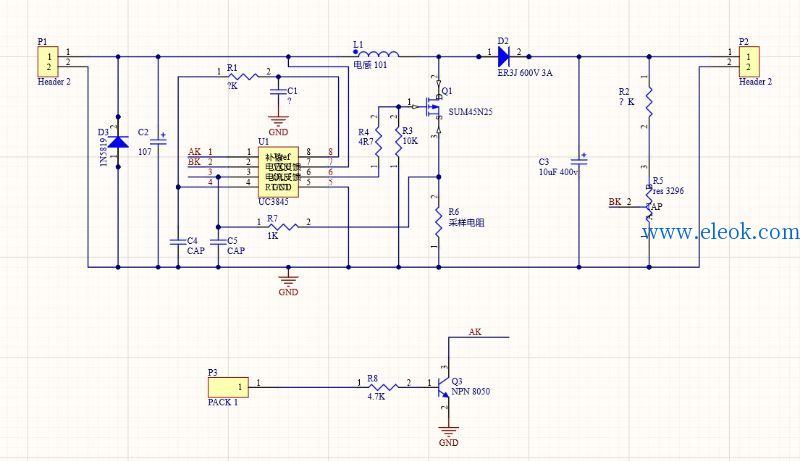Viewport: 800px width, 461px height.
Task: Select the C5 capacitor symbol
Action: point(218,242)
